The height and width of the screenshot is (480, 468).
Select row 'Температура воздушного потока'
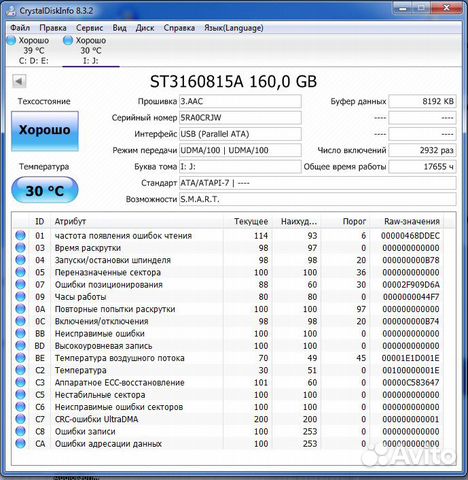228,358
